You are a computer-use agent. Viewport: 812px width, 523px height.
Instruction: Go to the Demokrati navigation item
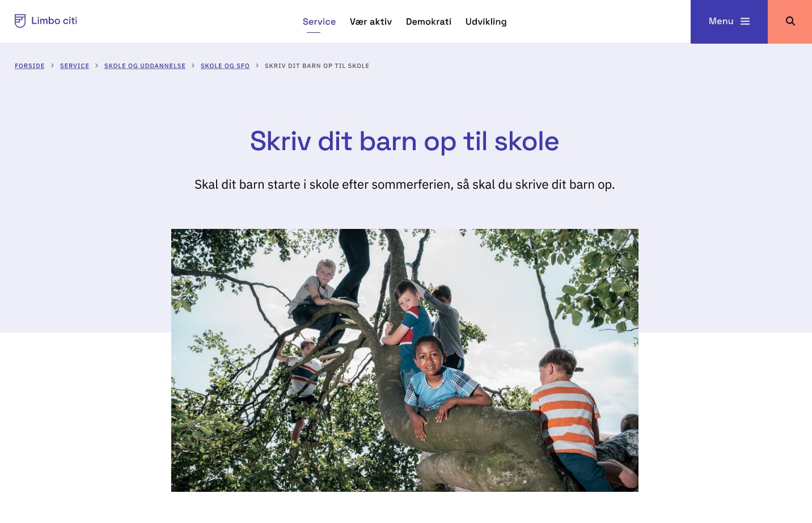pyautogui.click(x=429, y=22)
